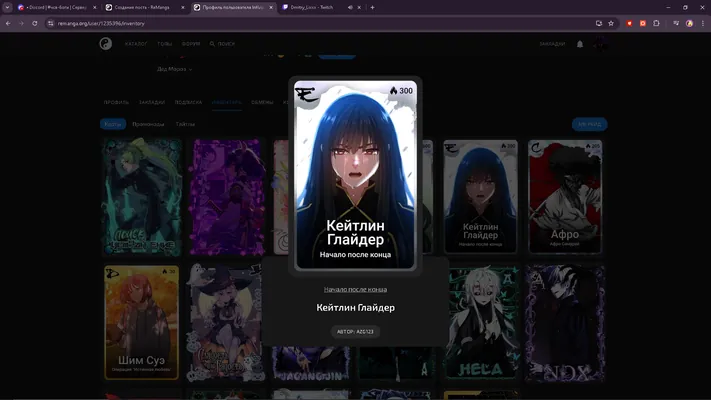This screenshot has width=711, height=400.
Task: Open the purple-framed card in the first row
Action: (x=227, y=197)
